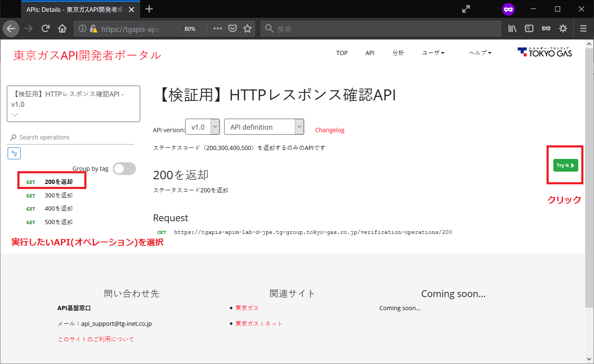This screenshot has height=364, width=594.
Task: Open the 東京ガスｉネット link
Action: (x=259, y=323)
